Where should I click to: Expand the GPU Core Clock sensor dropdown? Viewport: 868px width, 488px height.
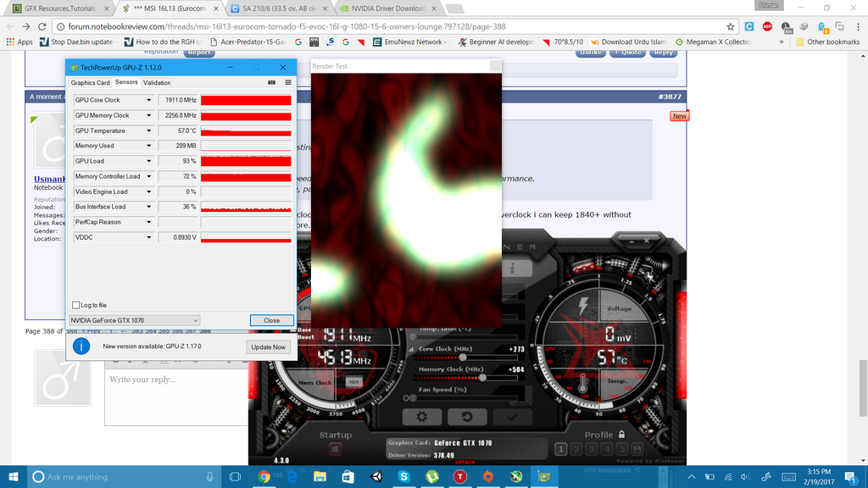click(x=148, y=100)
